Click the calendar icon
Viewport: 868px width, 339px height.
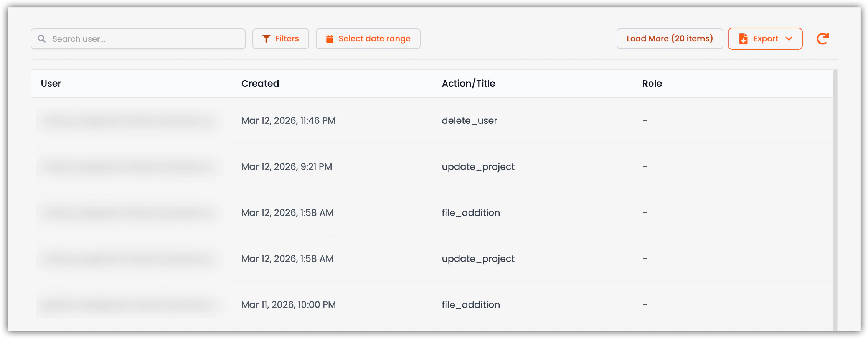pyautogui.click(x=330, y=39)
